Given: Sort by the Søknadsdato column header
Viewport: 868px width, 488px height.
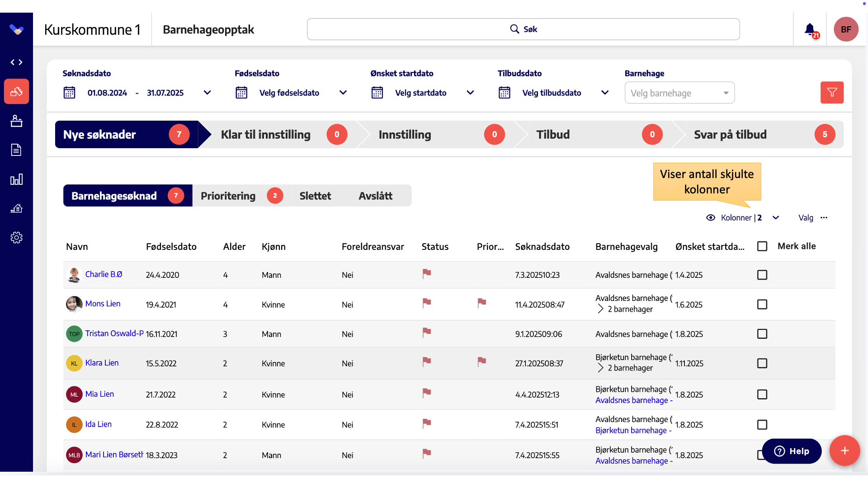Looking at the screenshot, I should point(542,247).
